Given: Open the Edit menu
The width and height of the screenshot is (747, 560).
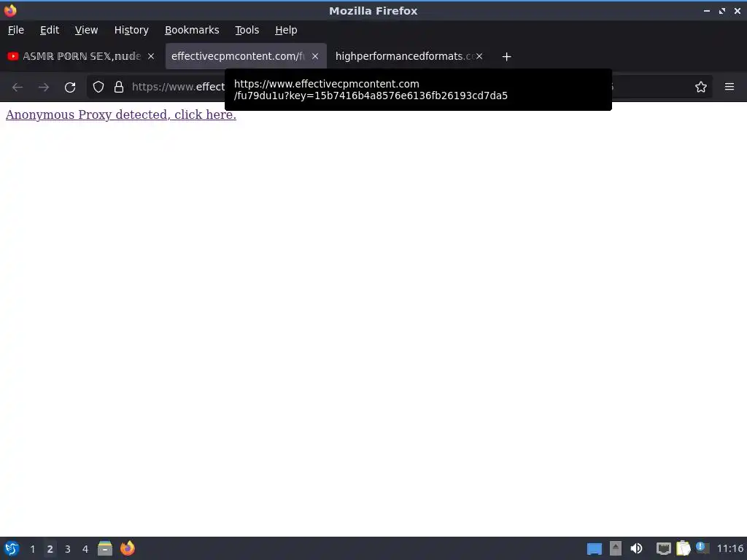Looking at the screenshot, I should tap(50, 30).
